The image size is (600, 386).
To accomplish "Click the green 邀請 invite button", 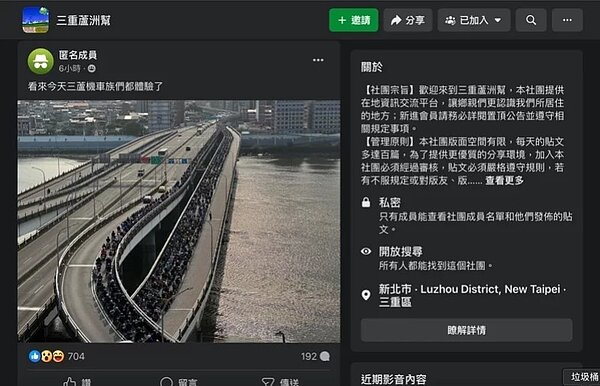I will pyautogui.click(x=354, y=20).
